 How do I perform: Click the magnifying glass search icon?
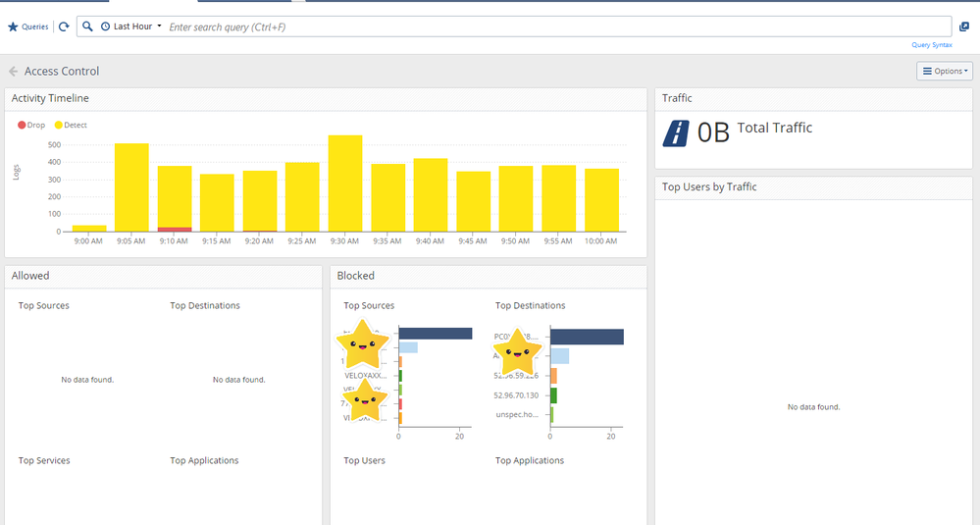87,26
